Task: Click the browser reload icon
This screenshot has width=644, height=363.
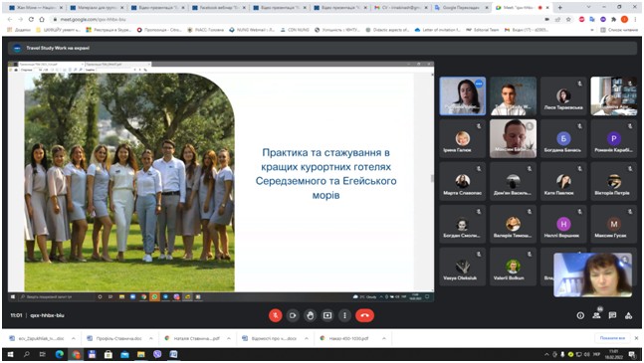Action: (x=31, y=19)
